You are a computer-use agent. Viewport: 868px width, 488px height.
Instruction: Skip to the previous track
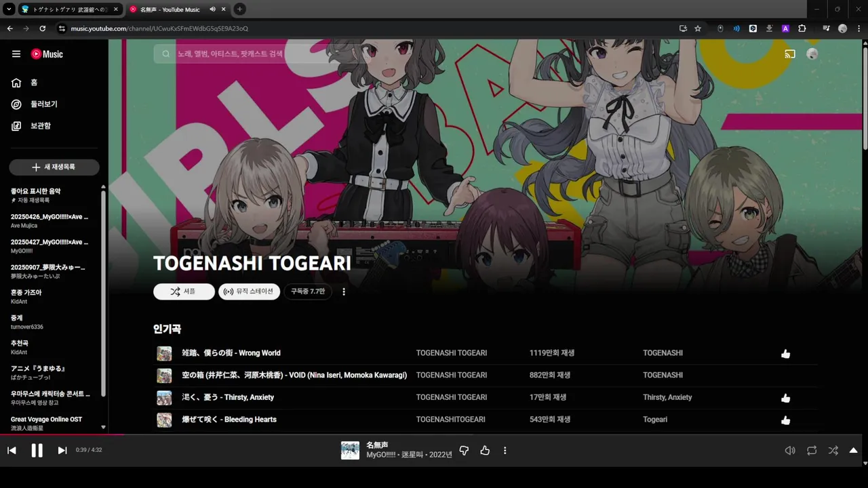12,451
